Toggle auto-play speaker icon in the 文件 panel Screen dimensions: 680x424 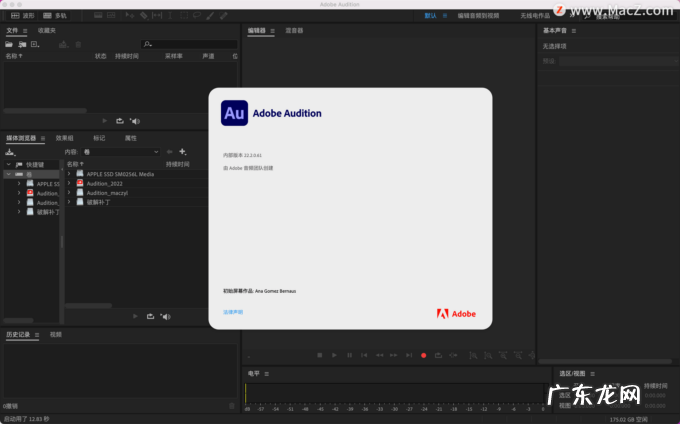click(135, 120)
